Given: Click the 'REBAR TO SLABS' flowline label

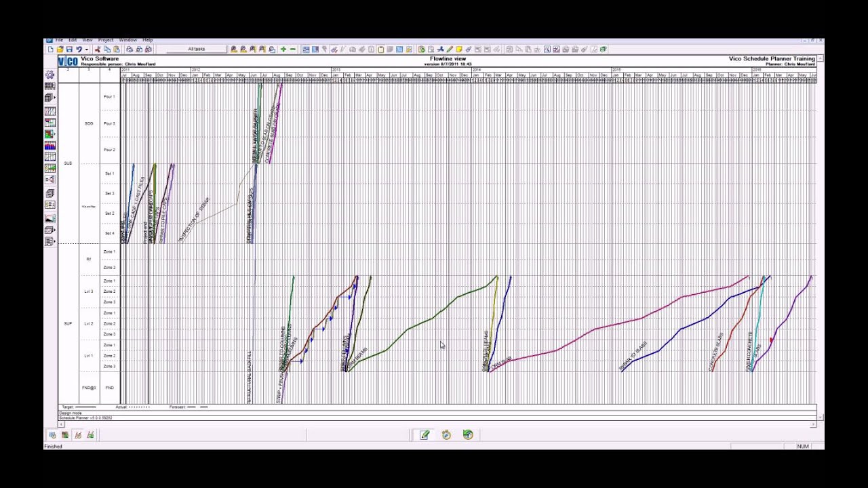Looking at the screenshot, I should tap(633, 356).
